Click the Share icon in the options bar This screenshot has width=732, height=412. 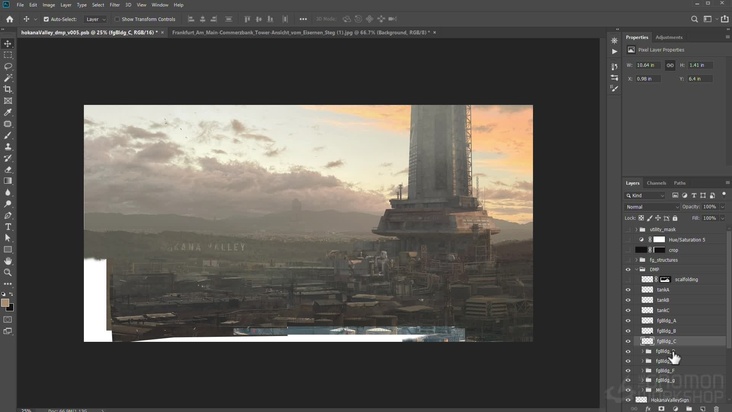pos(724,19)
